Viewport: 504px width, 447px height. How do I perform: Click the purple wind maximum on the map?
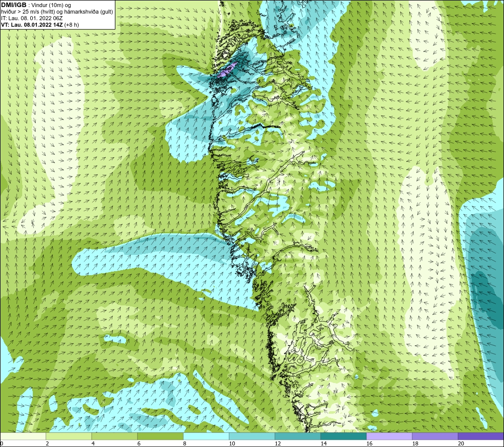tap(227, 70)
